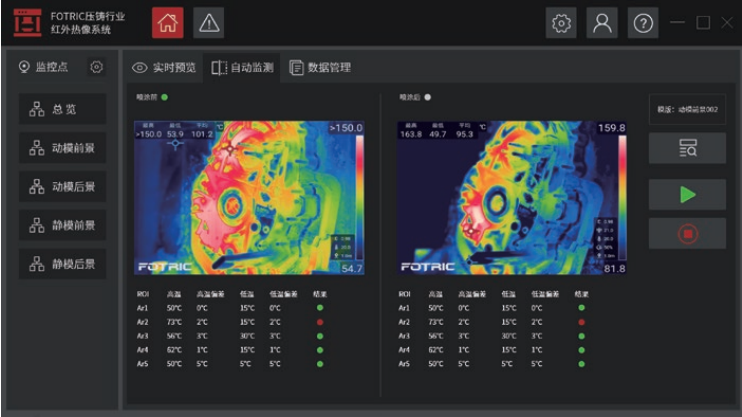Click 62℃ high temp in right Ar4 row
The height and width of the screenshot is (417, 742).
pyautogui.click(x=436, y=350)
